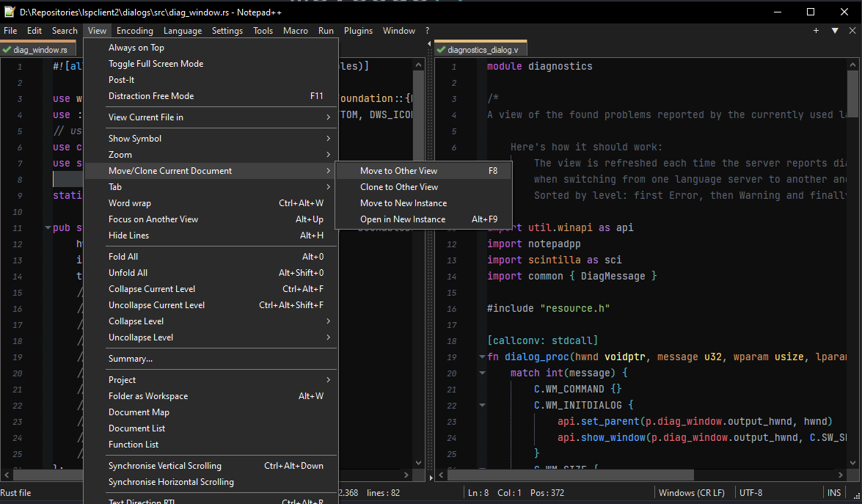Select Clone to Other View

pyautogui.click(x=424, y=187)
